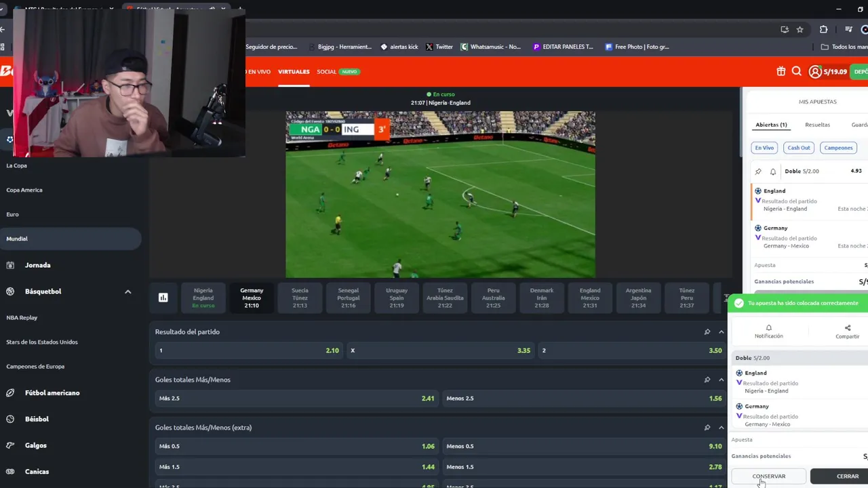Bet on result 2 at odds 3.50
The height and width of the screenshot is (488, 868).
pyautogui.click(x=632, y=350)
